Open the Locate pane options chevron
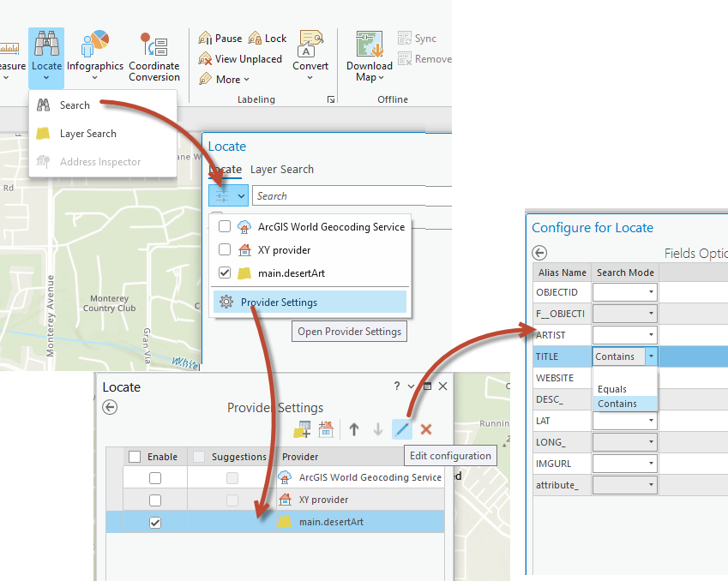The width and height of the screenshot is (728, 581). point(411,386)
